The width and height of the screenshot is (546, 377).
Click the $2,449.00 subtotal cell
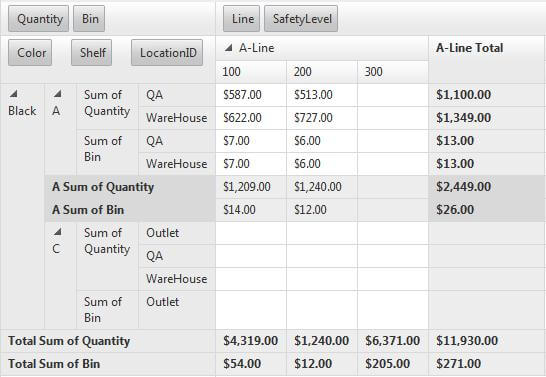tap(486, 187)
